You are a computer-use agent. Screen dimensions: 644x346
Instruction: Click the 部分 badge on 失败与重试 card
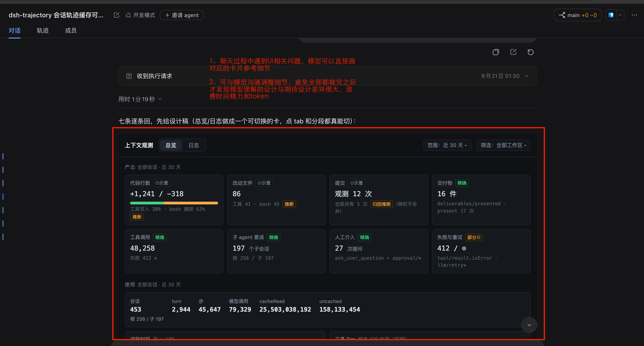point(474,237)
